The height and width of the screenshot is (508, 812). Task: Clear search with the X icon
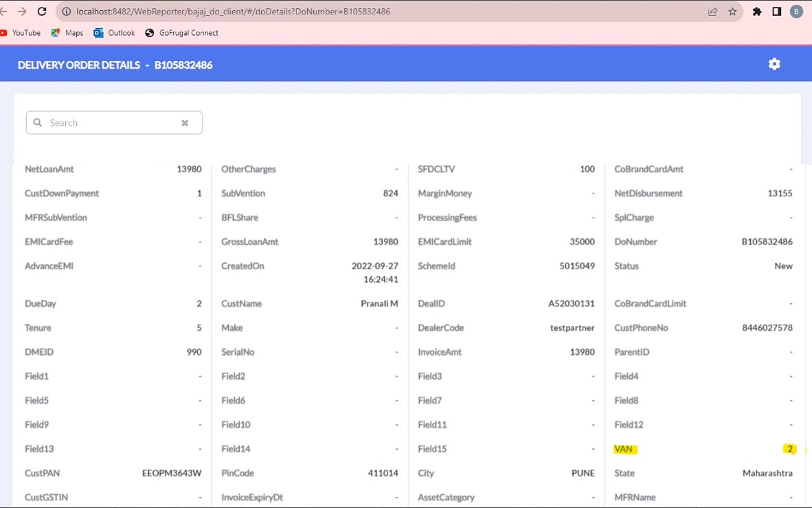[x=185, y=123]
